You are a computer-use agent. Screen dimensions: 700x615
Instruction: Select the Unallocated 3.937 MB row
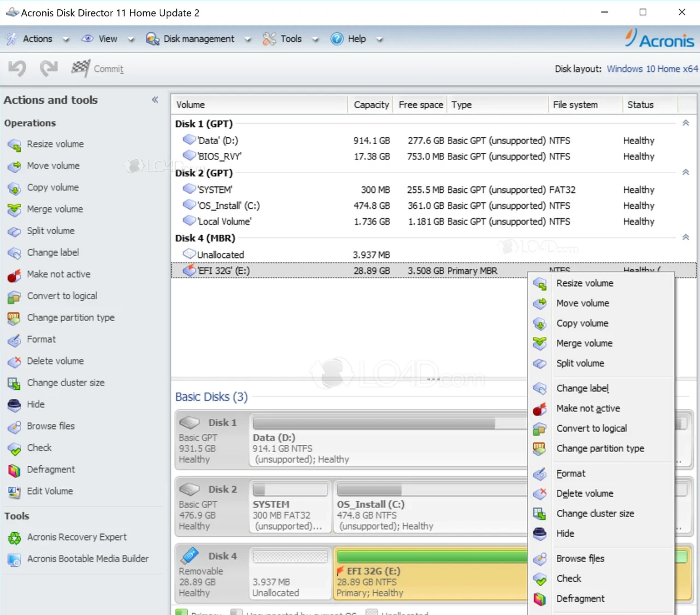(x=433, y=255)
